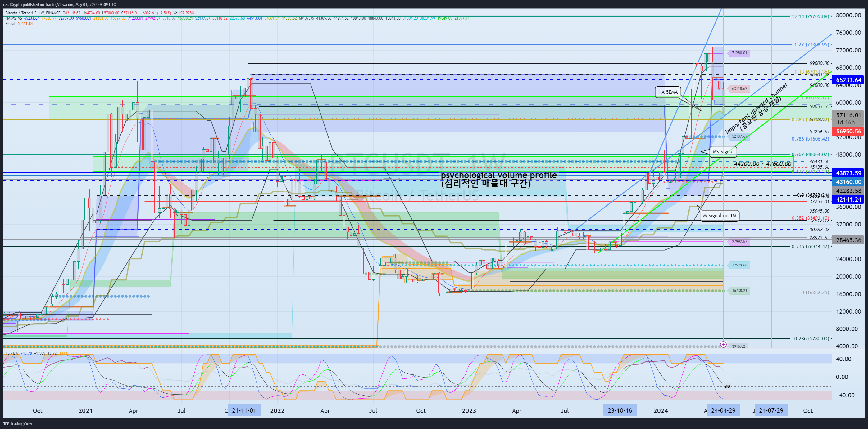Click the 0.236 (26944.47) Fibonacci label
This screenshot has width=868, height=429.
[x=810, y=247]
